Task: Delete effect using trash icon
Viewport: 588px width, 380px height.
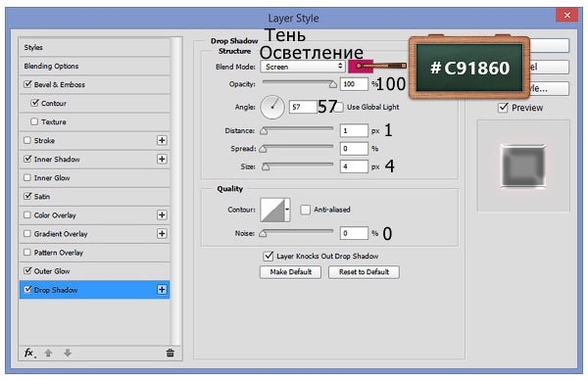Action: pyautogui.click(x=170, y=353)
